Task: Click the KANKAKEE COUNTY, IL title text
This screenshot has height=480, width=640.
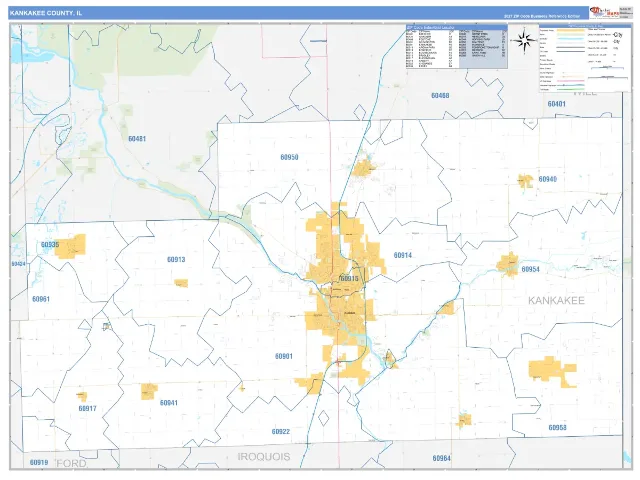Action: (x=46, y=13)
